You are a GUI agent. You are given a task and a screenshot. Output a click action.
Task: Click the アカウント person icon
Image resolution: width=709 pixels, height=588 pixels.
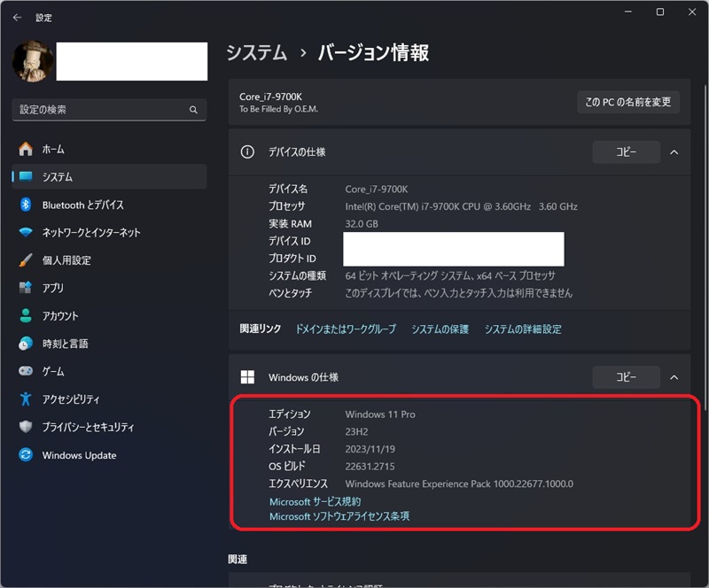click(26, 315)
